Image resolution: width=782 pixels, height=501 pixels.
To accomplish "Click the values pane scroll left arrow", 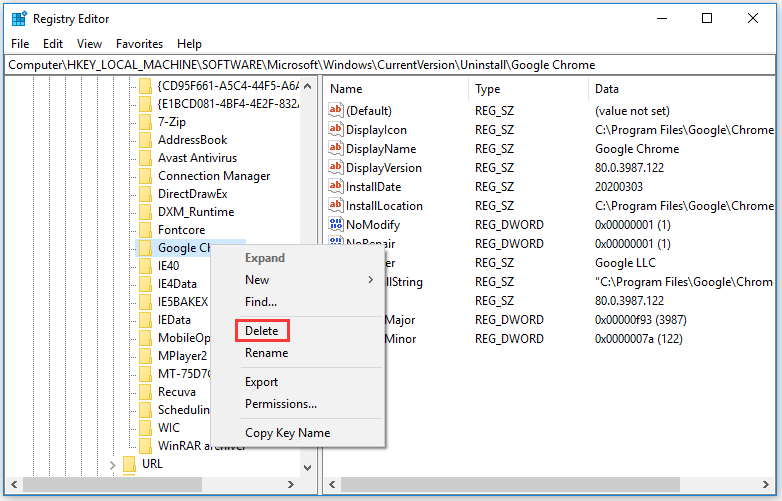I will [332, 485].
